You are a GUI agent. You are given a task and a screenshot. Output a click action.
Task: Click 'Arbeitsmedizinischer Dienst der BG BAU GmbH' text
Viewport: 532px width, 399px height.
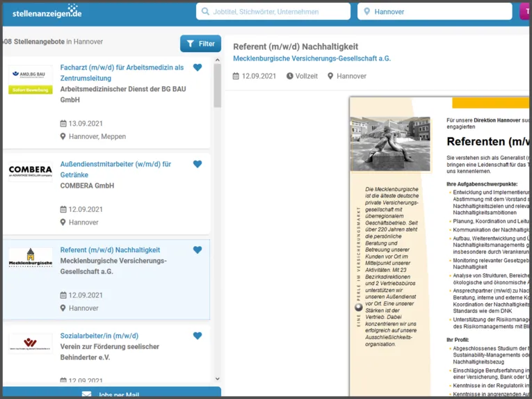(123, 95)
